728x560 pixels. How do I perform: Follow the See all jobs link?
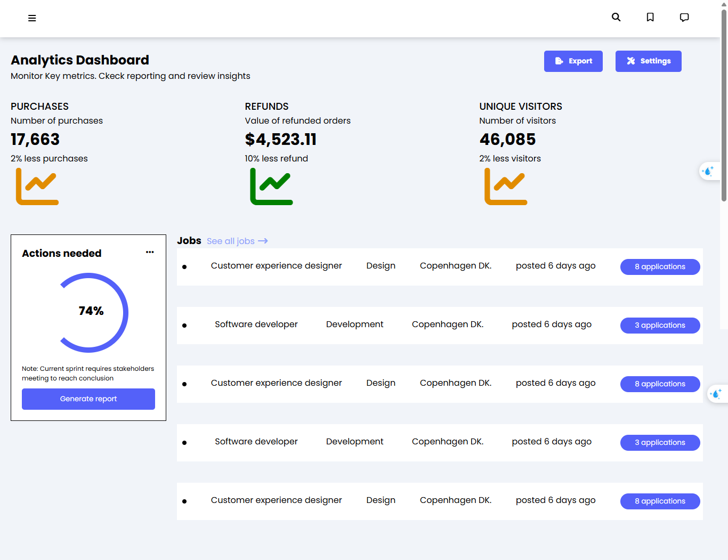tap(237, 241)
